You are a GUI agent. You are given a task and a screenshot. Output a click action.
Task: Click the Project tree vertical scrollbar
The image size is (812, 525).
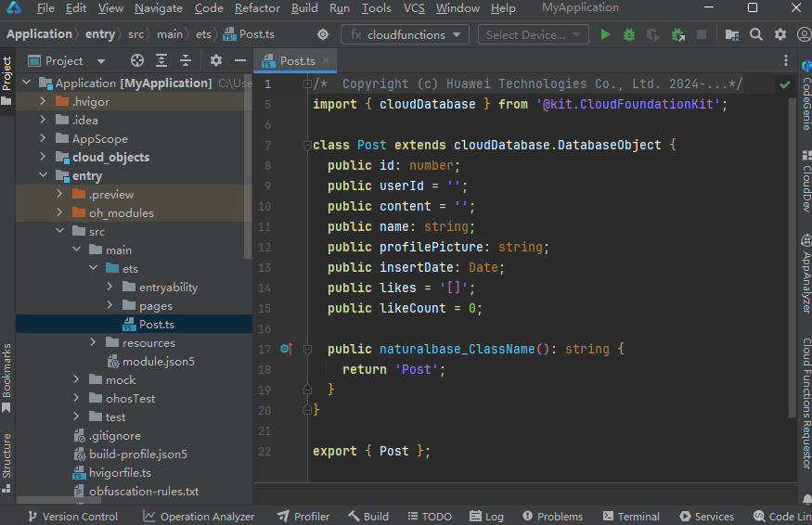tap(247, 167)
